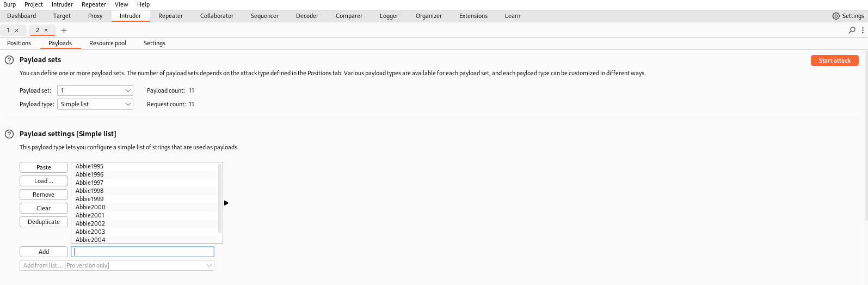Open the Help menu
Viewport: 868px width, 285px height.
[143, 4]
